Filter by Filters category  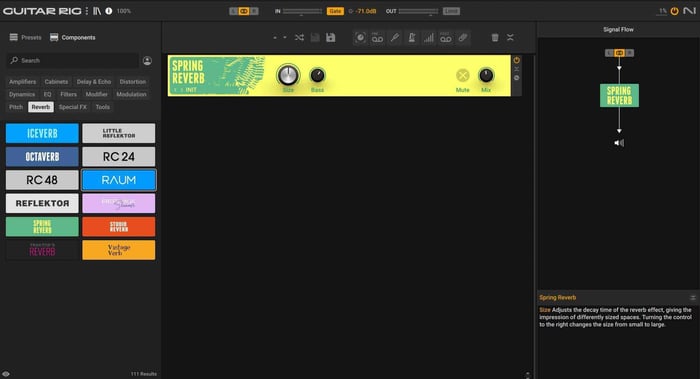click(x=68, y=94)
